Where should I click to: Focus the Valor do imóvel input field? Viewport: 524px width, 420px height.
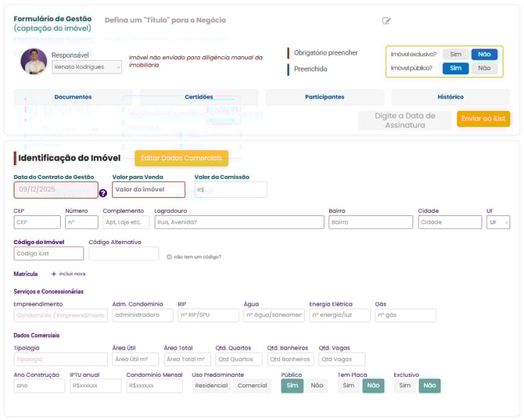click(149, 189)
